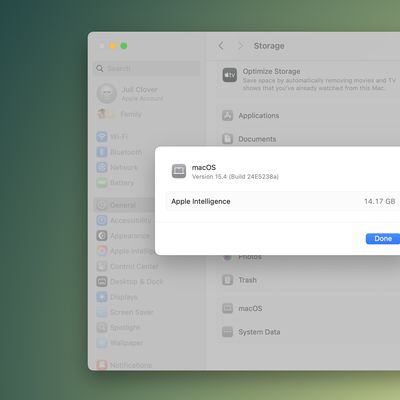Select Wi-Fi in the sidebar
The image size is (400, 400).
click(x=119, y=137)
